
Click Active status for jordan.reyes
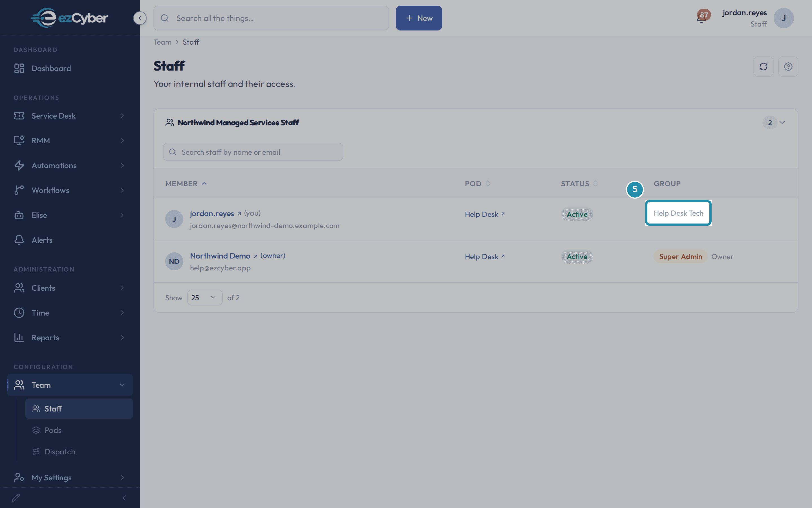pos(577,214)
